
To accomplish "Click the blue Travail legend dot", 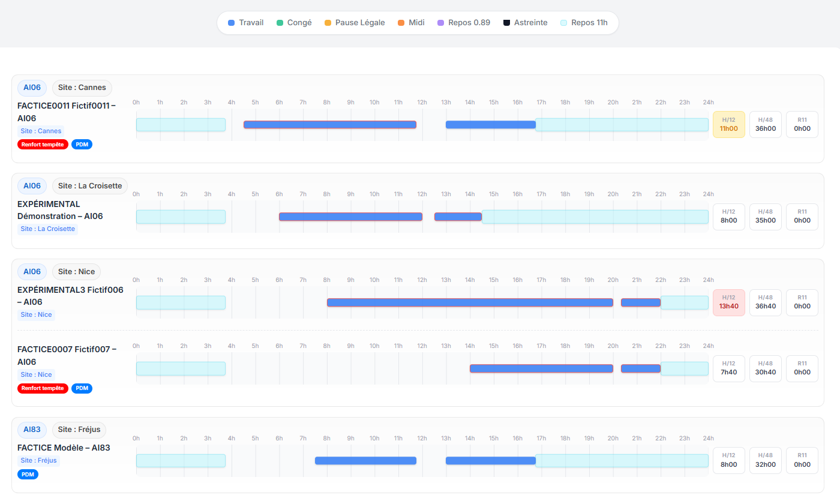I will (x=231, y=23).
